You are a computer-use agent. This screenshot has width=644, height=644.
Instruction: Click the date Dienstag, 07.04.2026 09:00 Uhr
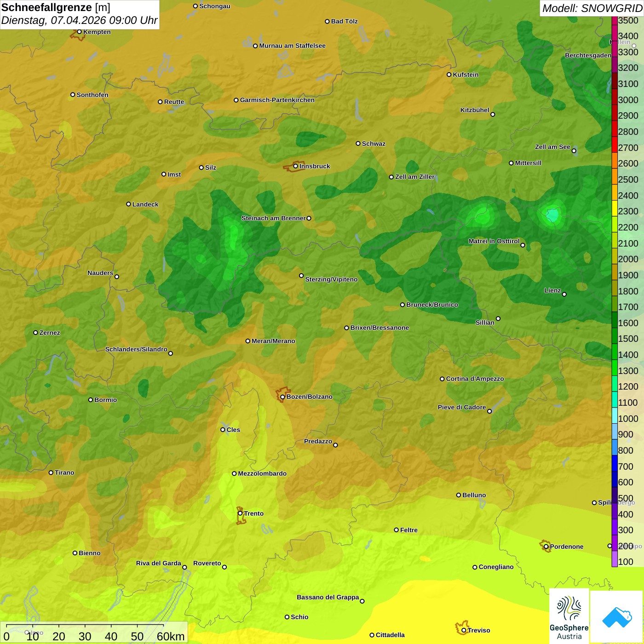pos(79,20)
